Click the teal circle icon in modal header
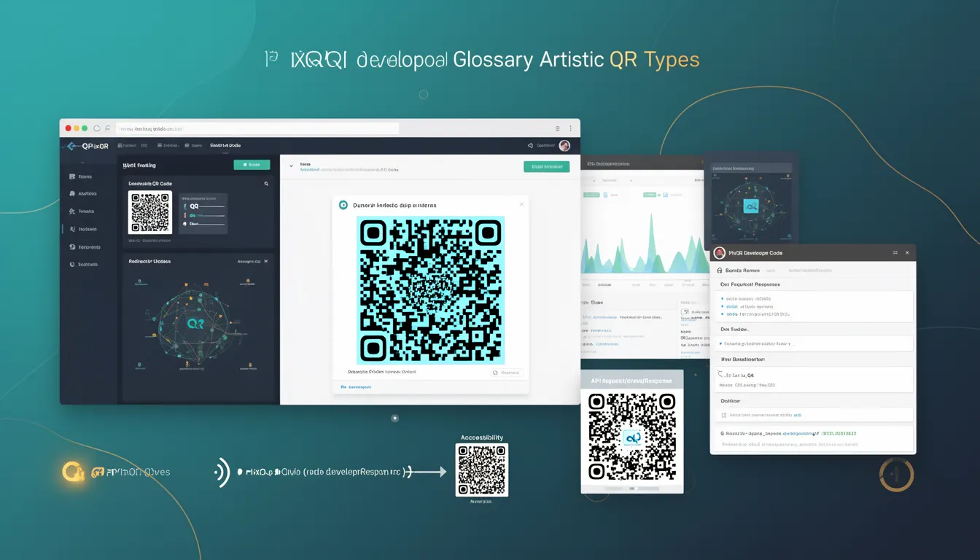The width and height of the screenshot is (980, 560). (x=343, y=205)
